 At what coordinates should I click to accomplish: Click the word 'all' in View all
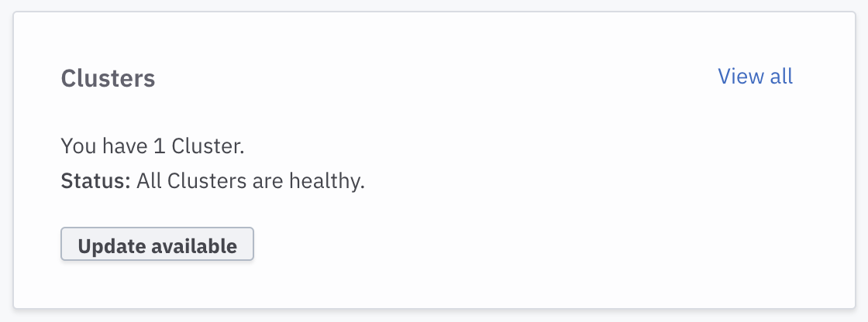[780, 77]
